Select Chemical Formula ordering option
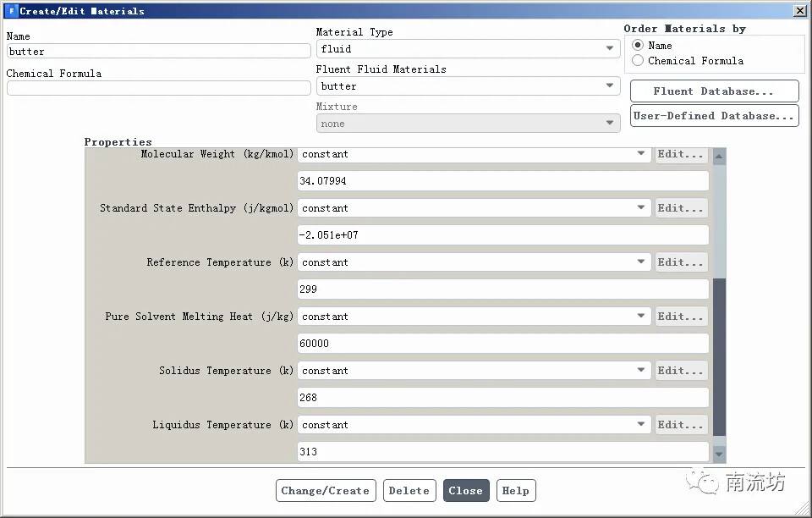Viewport: 812px width, 518px height. click(638, 61)
